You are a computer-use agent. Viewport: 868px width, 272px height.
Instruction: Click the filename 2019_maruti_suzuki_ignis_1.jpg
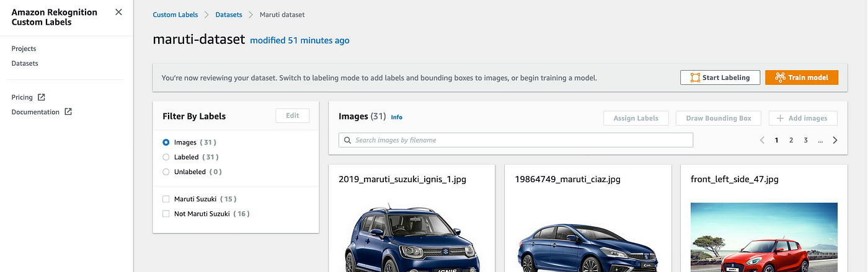[x=402, y=180]
